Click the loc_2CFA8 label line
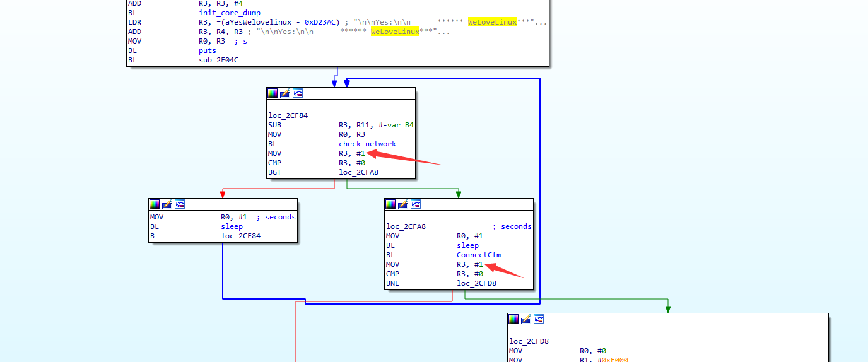The width and height of the screenshot is (868, 362). pyautogui.click(x=406, y=226)
